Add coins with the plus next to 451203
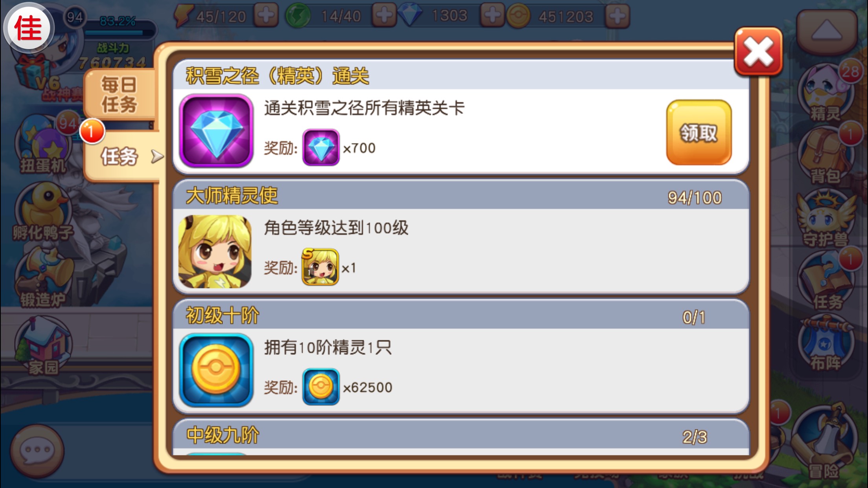Screen dimensions: 868x488 click(617, 17)
